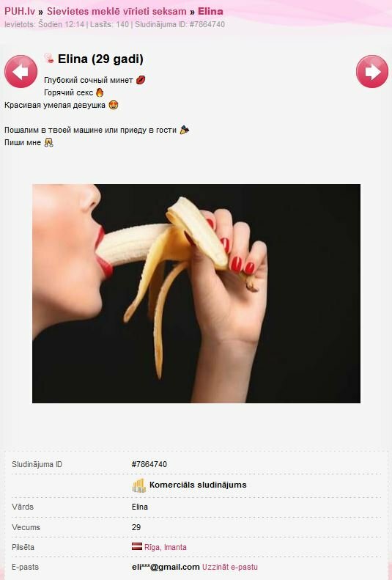Click the 'Elina (29 gadi)' heading
Image resolution: width=392 pixels, height=580 pixels.
click(100, 59)
